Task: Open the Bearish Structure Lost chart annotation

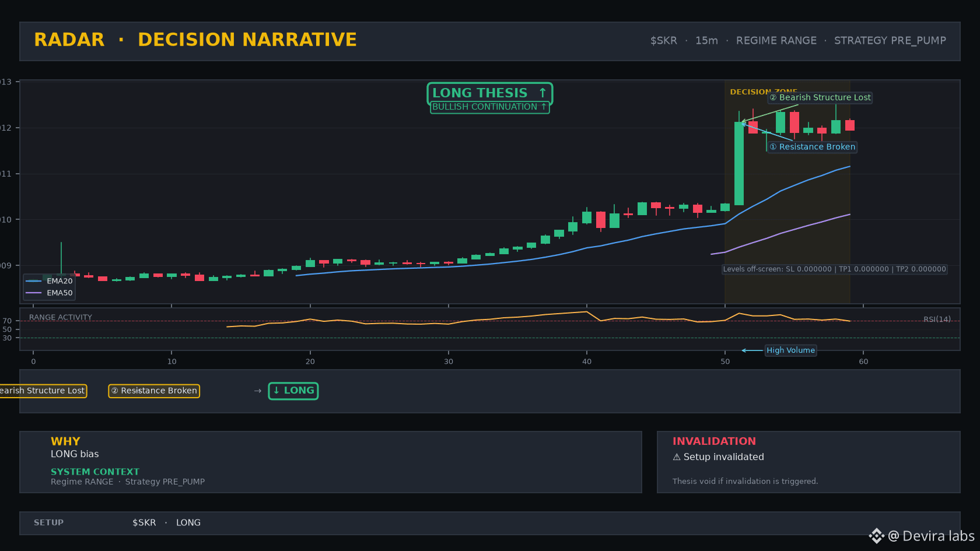Action: coord(820,97)
